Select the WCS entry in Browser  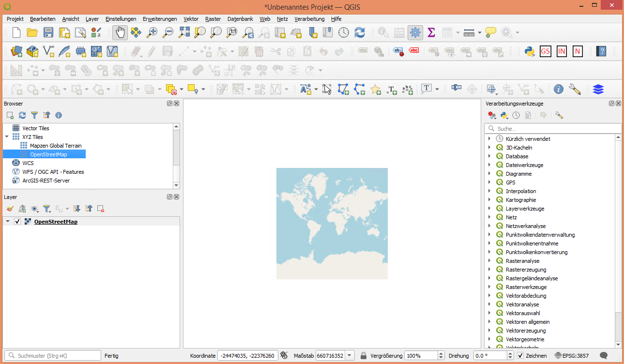(28, 163)
